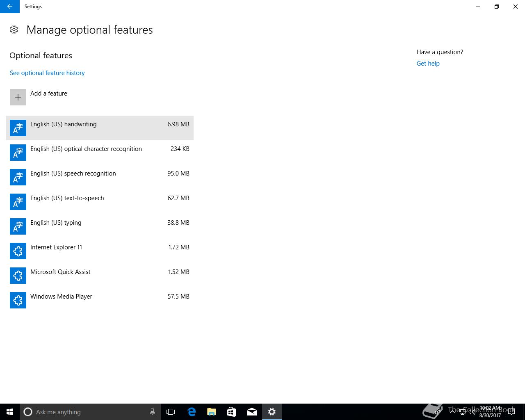This screenshot has width=525, height=420.
Task: Click the 95.0 MB size value
Action: [x=178, y=173]
